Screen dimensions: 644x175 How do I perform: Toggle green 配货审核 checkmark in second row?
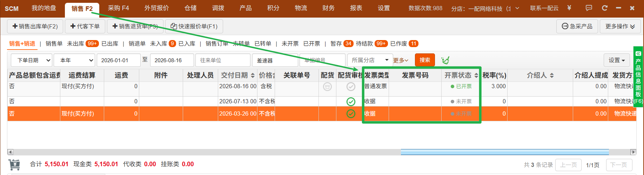coord(351,102)
